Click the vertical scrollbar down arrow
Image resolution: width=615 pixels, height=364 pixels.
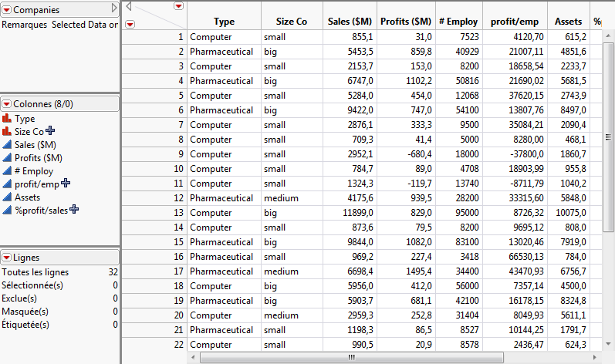point(609,345)
